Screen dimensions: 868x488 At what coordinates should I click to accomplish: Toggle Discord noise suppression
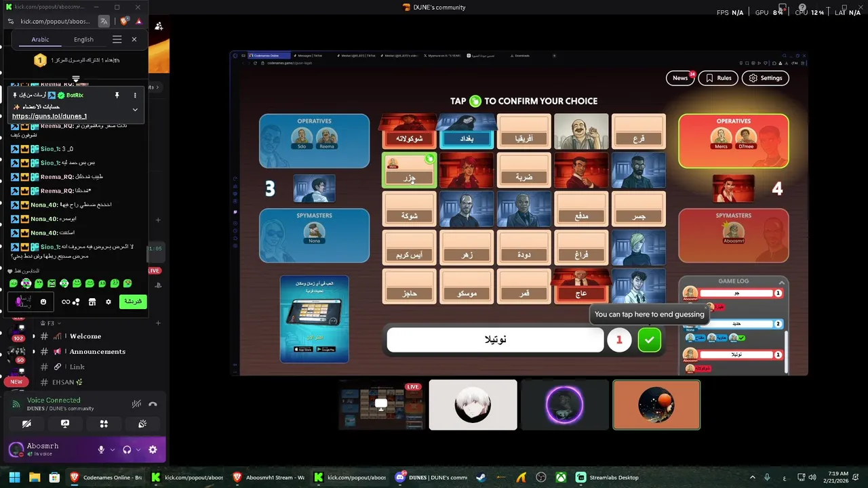click(136, 404)
